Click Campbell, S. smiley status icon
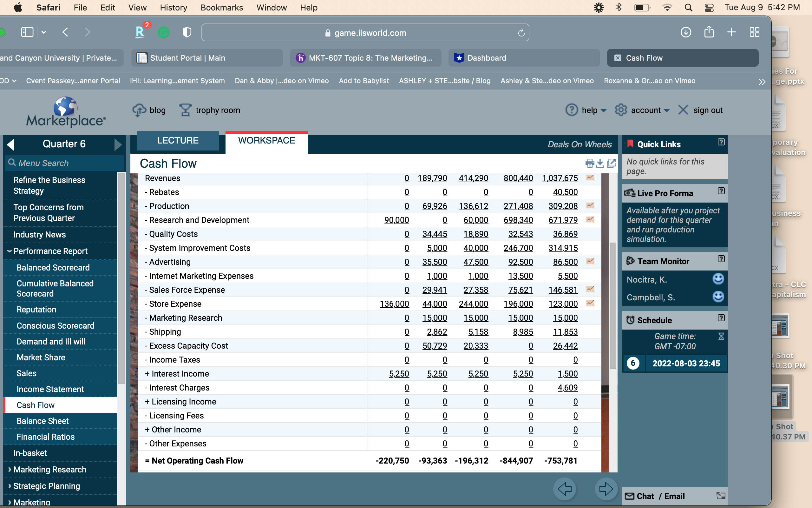The image size is (812, 508). 718,297
